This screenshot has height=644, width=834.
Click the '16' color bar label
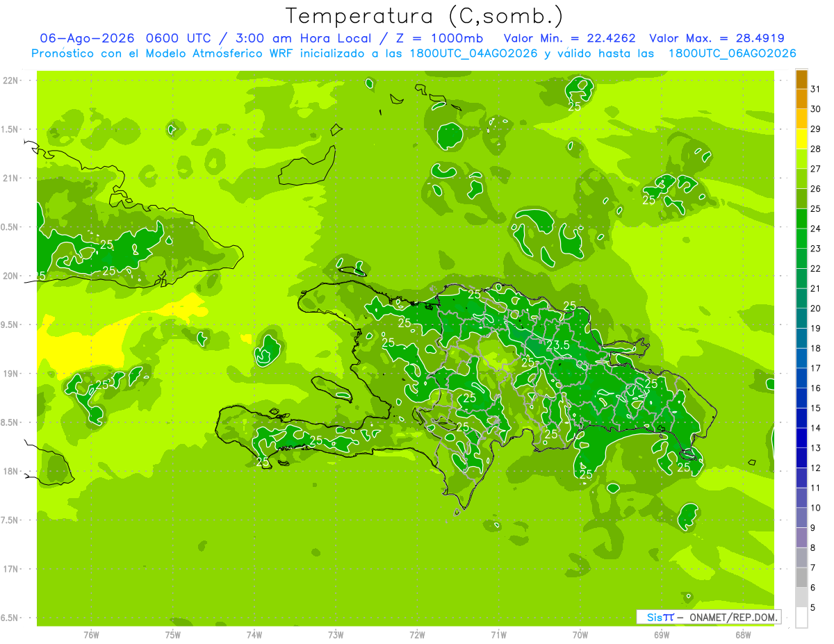(x=816, y=388)
